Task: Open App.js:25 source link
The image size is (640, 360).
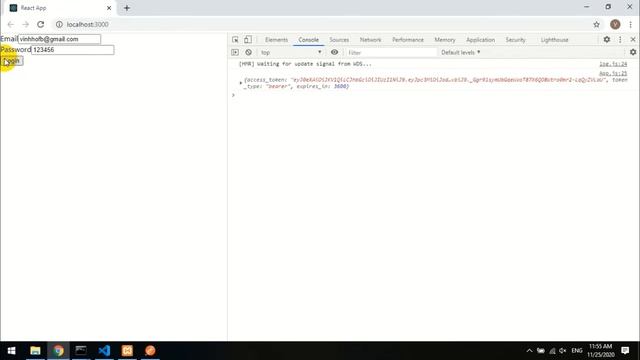Action: click(613, 73)
